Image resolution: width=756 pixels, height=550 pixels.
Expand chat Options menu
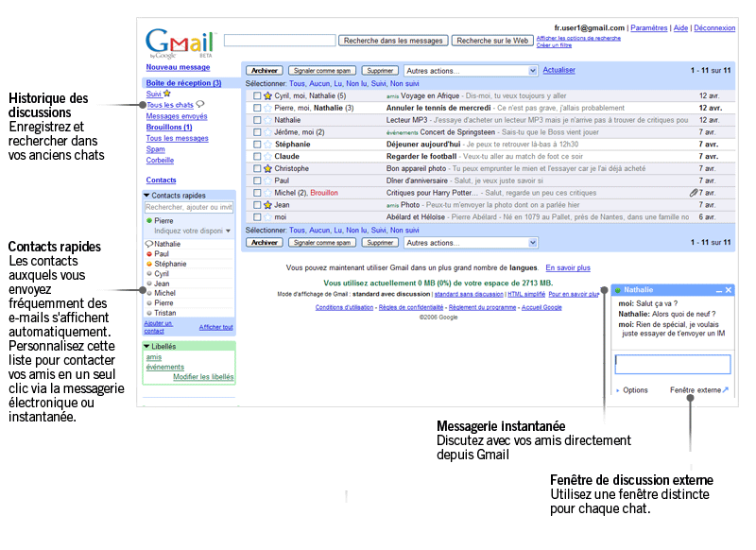pyautogui.click(x=632, y=390)
